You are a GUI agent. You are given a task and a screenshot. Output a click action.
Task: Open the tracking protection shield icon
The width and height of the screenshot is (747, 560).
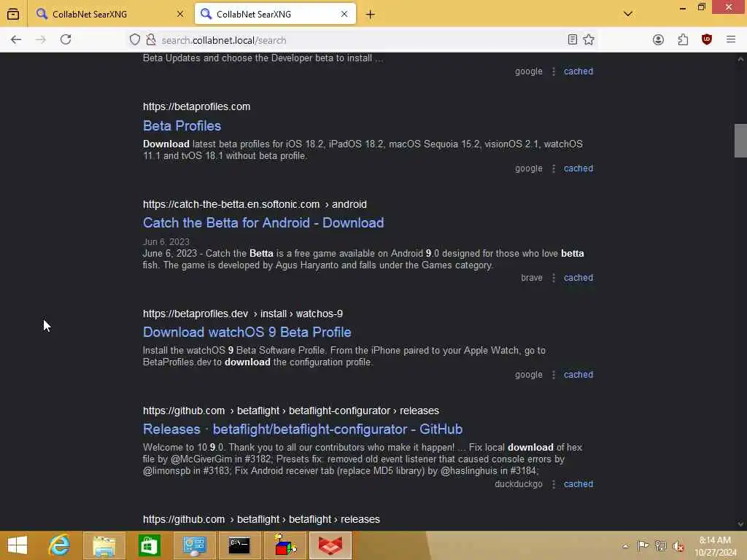135,40
